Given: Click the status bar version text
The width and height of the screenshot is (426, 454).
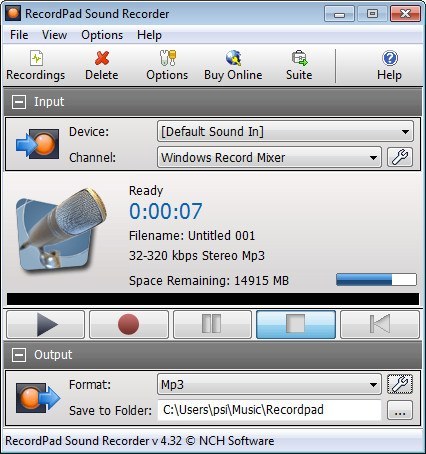Looking at the screenshot, I should click(x=140, y=441).
